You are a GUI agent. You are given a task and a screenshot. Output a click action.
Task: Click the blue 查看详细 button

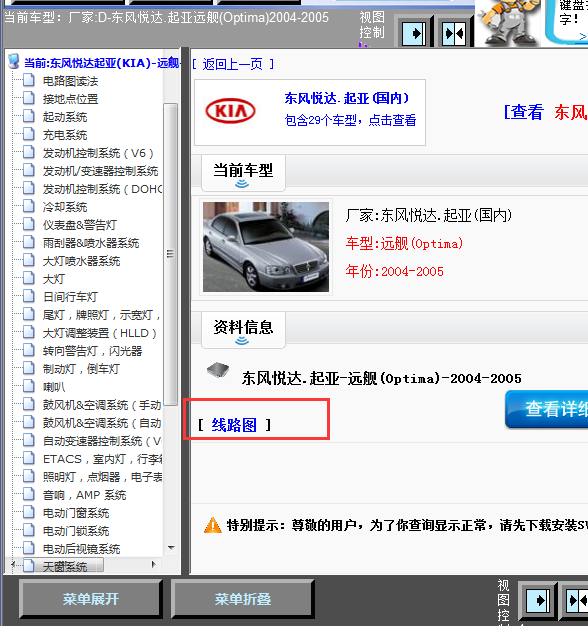click(x=547, y=409)
